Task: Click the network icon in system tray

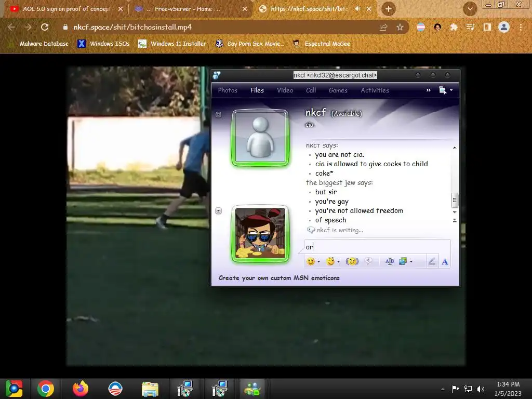Action: coord(468,389)
